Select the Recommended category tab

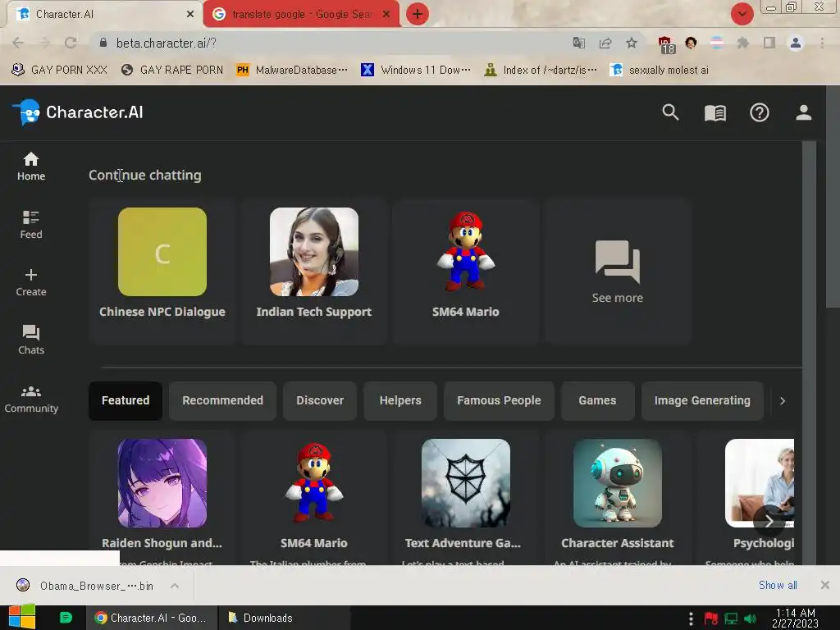tap(222, 400)
